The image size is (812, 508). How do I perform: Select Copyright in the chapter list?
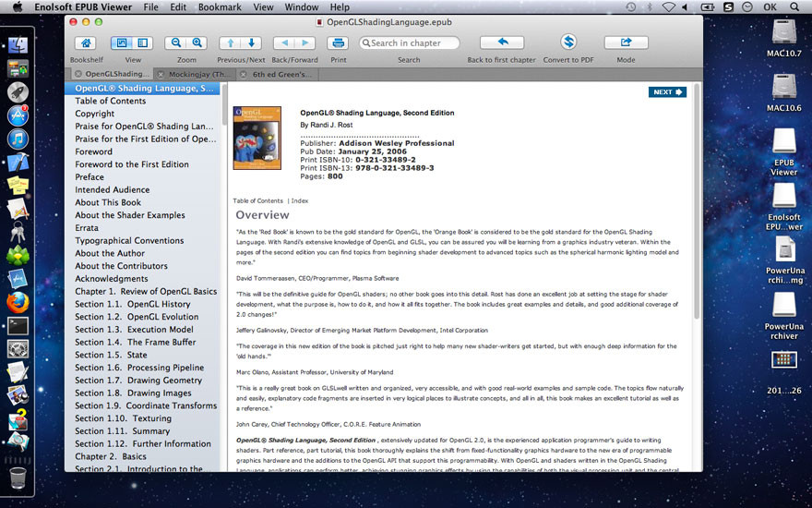coord(142,114)
